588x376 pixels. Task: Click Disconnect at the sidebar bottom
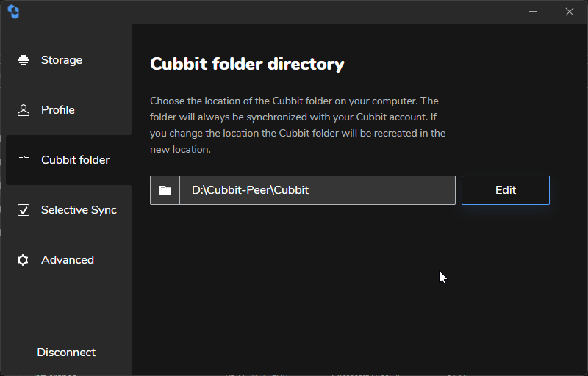[x=66, y=352]
